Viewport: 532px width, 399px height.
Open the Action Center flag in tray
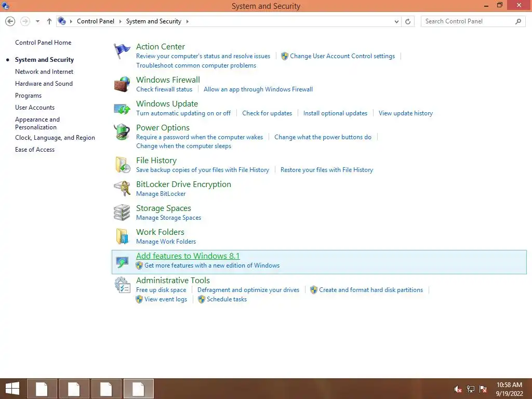click(483, 389)
